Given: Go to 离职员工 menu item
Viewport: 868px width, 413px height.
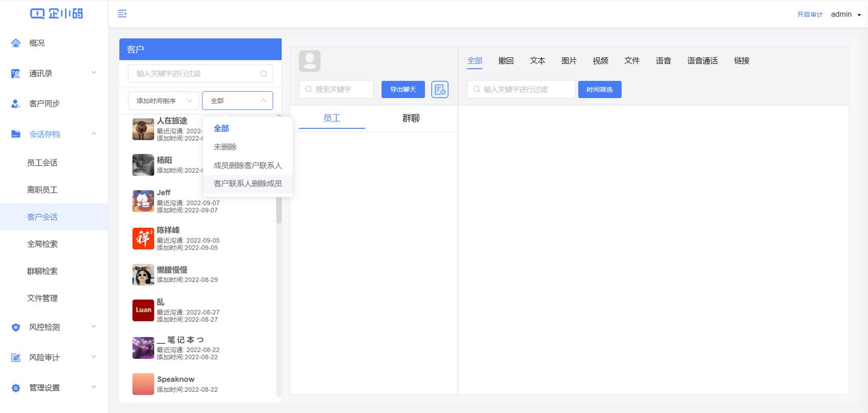Looking at the screenshot, I should tap(54, 190).
